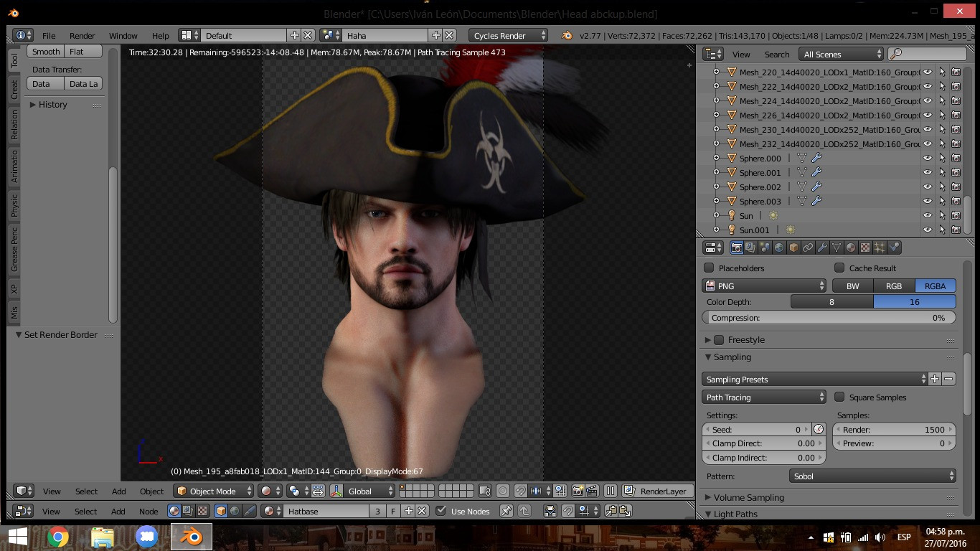Click the Smooth shading button
Screen dimensions: 980x551
tap(46, 52)
